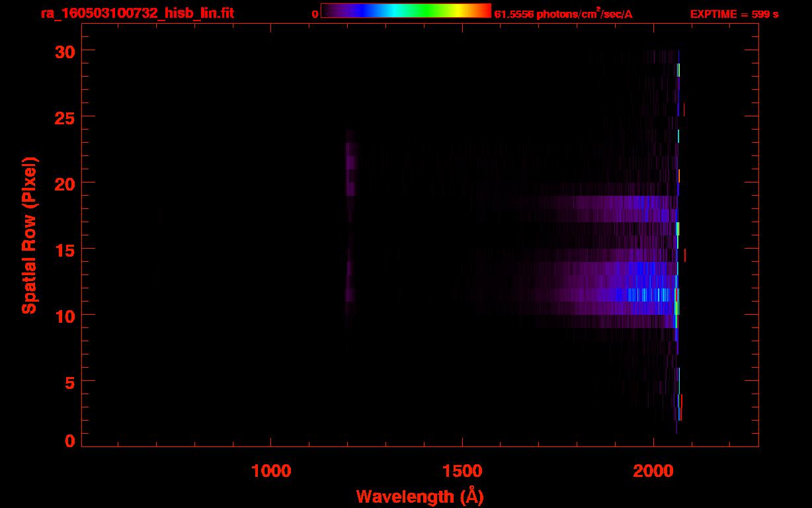Click the rainbow color scale bar

(406, 11)
